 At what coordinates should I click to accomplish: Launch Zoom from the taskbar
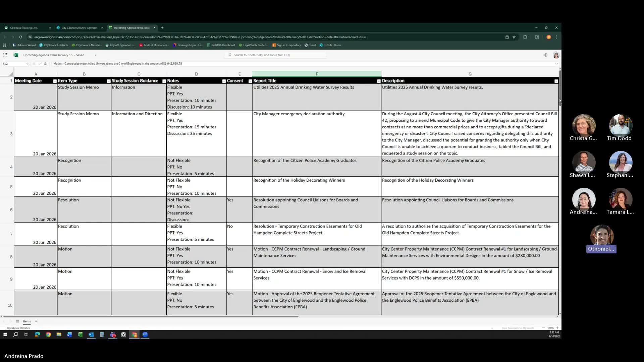pos(145,335)
